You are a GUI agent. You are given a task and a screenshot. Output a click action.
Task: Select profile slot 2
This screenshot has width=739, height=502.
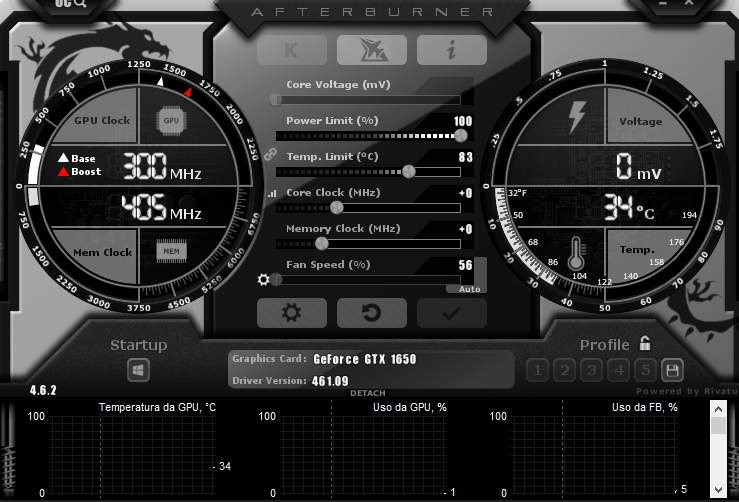click(x=565, y=370)
